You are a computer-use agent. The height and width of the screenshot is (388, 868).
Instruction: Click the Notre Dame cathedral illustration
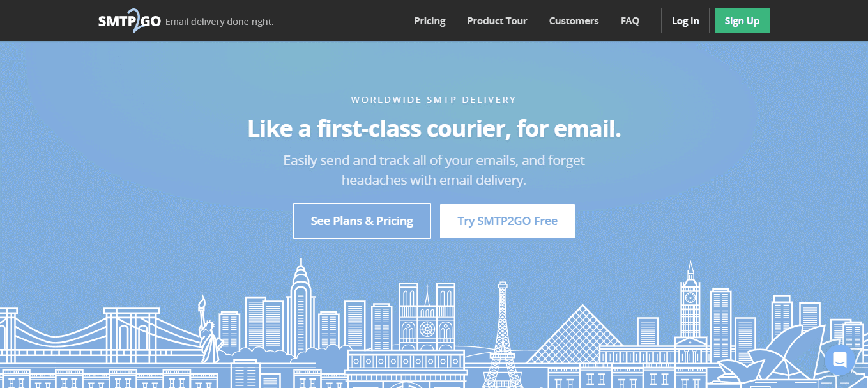[427, 316]
